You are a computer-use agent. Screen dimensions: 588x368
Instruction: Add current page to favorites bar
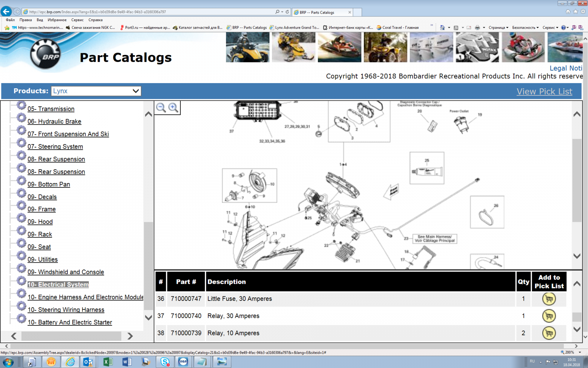point(7,28)
